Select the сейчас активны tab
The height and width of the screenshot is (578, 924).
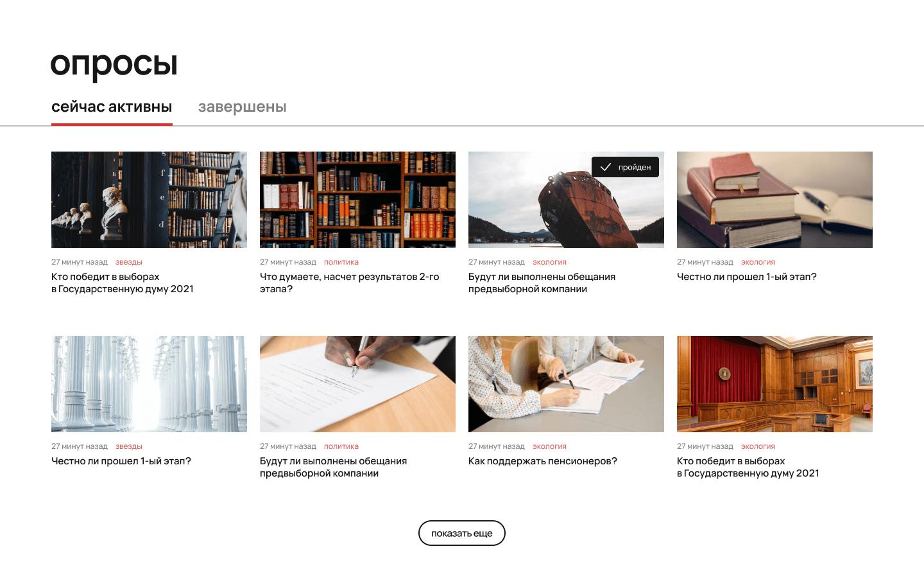tap(112, 107)
